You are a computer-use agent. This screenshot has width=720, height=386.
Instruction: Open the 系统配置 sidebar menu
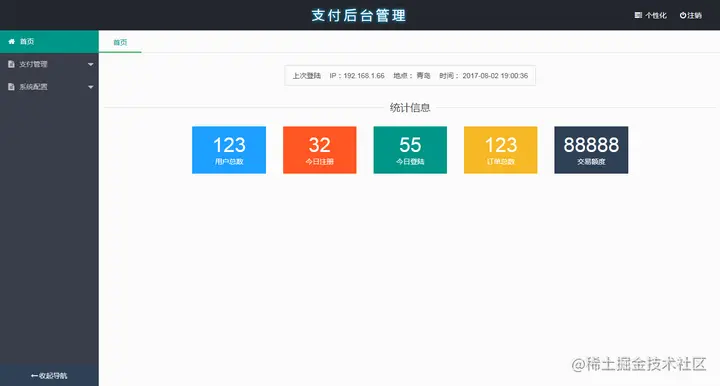(49, 87)
